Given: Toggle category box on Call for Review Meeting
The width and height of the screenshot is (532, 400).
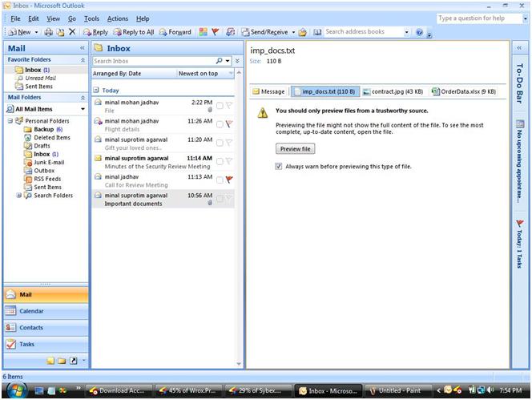Looking at the screenshot, I should point(220,180).
